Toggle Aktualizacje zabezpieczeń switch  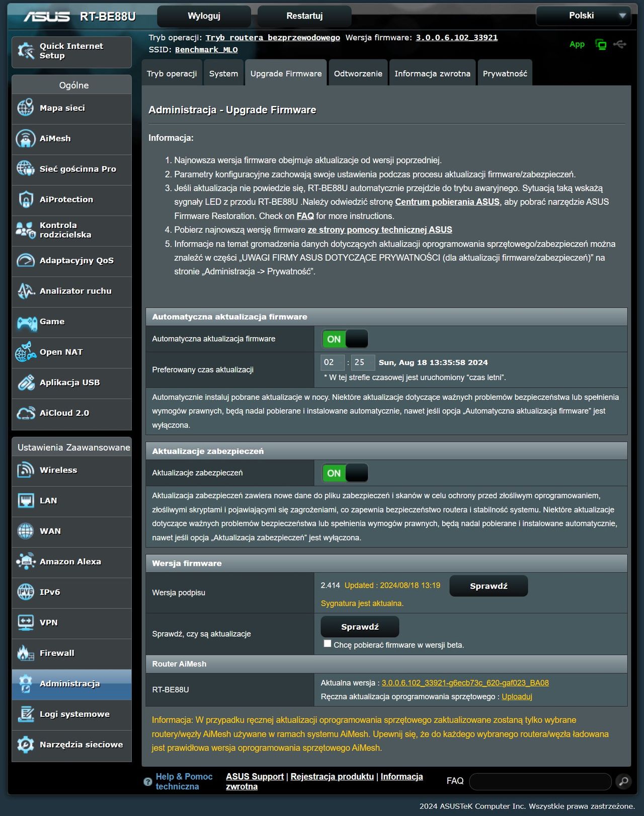[x=345, y=473]
